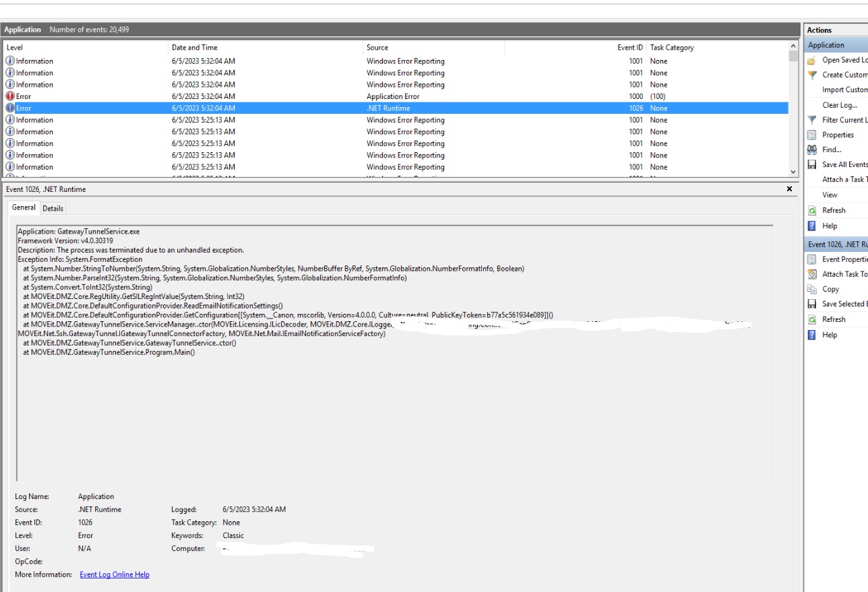Click the Attach Task To This Event icon

tap(812, 274)
